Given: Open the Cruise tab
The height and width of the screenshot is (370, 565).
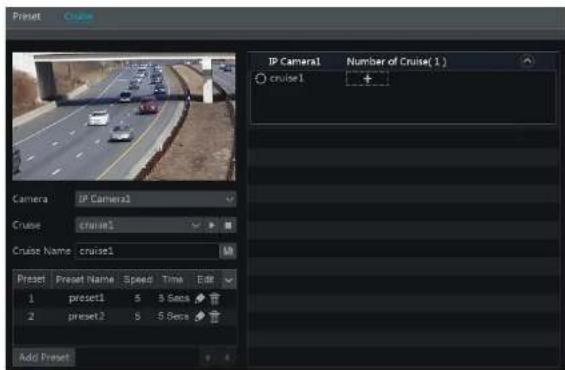Looking at the screenshot, I should click(x=79, y=17).
